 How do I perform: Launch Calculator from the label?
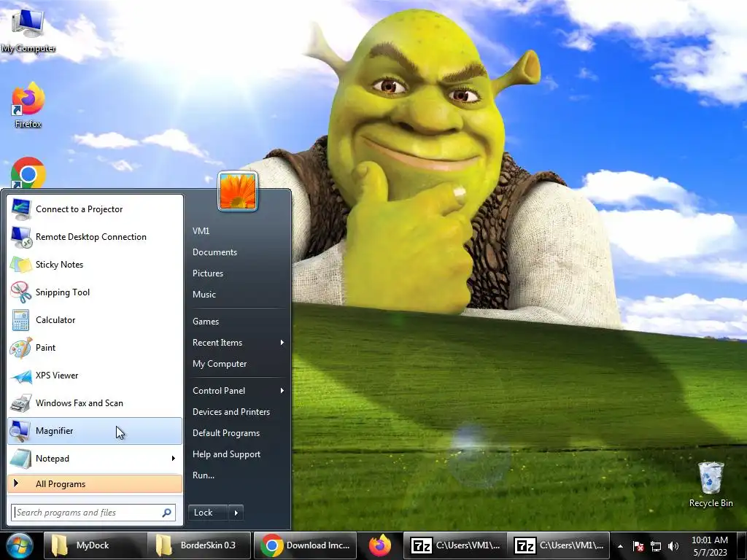click(55, 320)
